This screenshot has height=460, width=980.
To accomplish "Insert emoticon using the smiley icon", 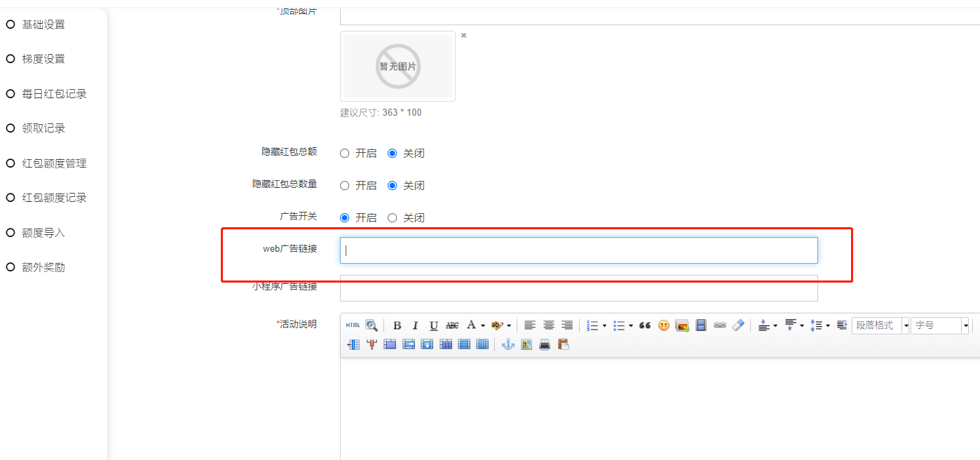I will coord(663,325).
